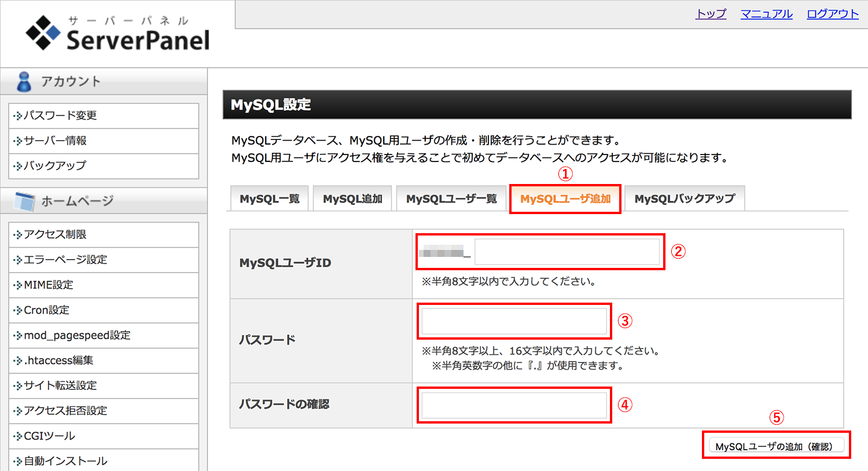Click the ログアウト link

833,14
